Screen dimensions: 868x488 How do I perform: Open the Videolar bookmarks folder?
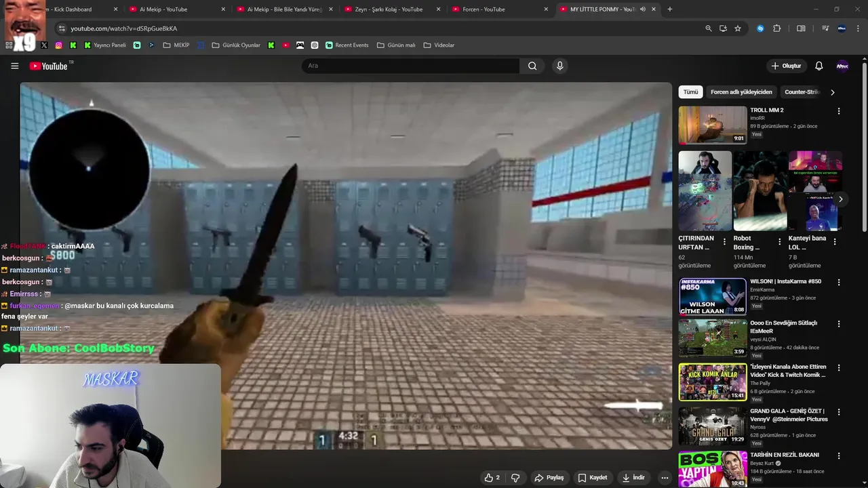pyautogui.click(x=439, y=45)
